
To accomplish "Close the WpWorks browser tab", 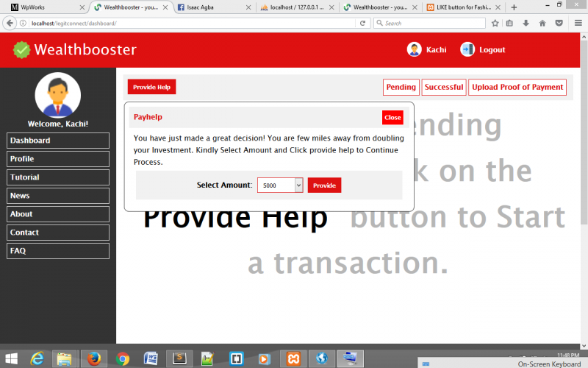I will pos(82,7).
